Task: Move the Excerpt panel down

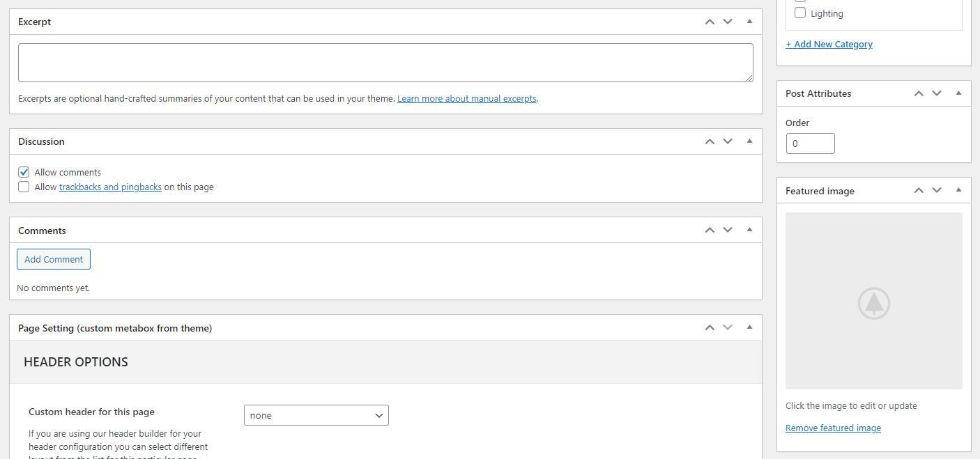Action: tap(728, 22)
